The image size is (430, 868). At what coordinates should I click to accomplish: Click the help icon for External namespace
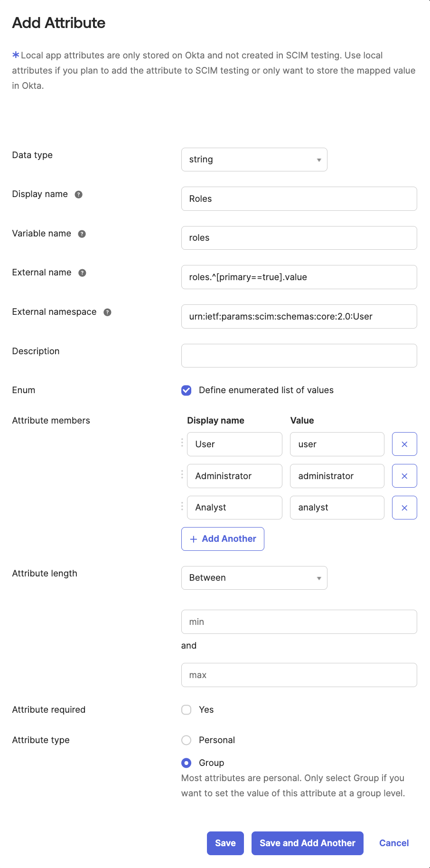[107, 312]
